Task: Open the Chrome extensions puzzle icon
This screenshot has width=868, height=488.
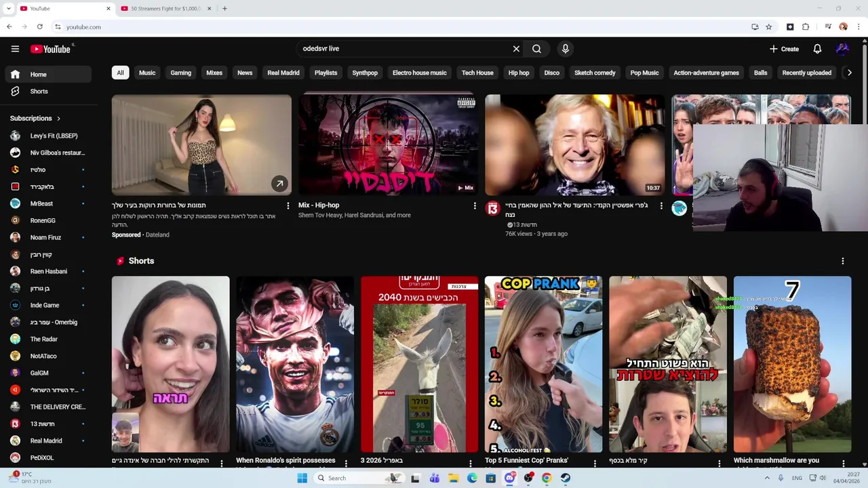Action: pyautogui.click(x=806, y=27)
